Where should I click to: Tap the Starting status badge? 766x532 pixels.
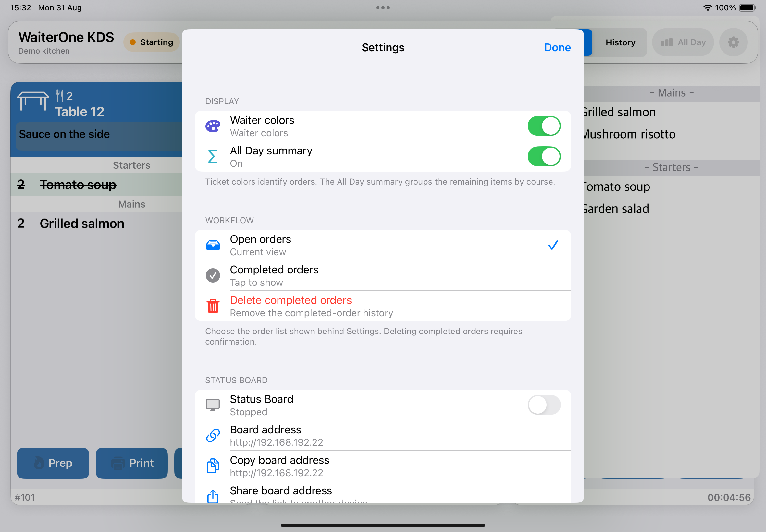(152, 42)
